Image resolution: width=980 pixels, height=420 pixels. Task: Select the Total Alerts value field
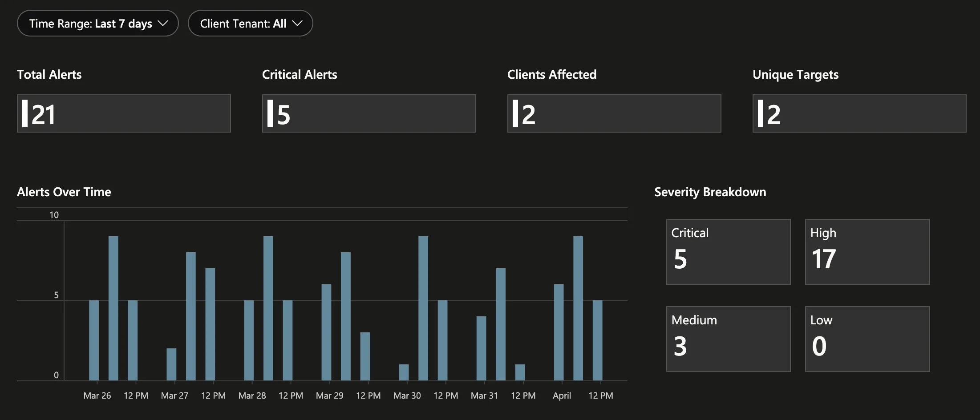tap(124, 113)
